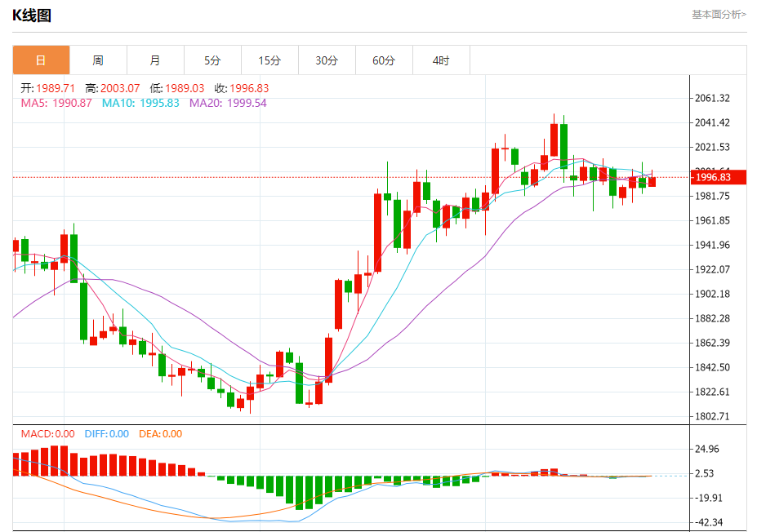Click the red current price tag 1996.83
757x532 pixels.
coord(719,177)
